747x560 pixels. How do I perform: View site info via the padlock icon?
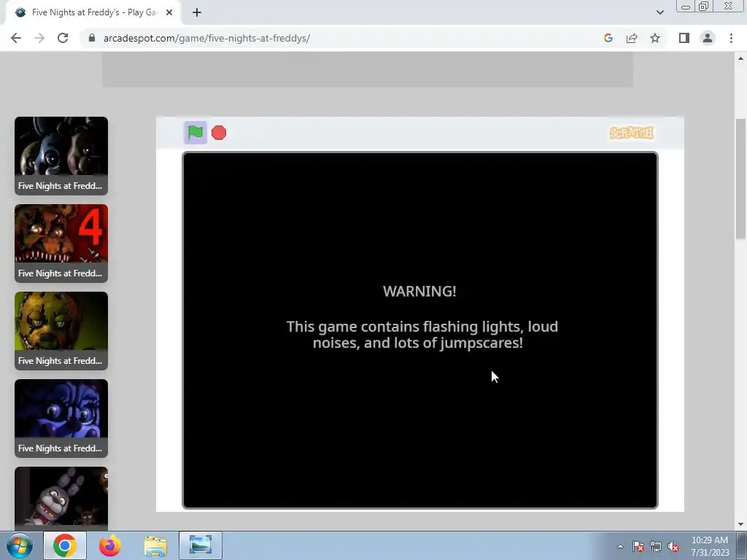pyautogui.click(x=92, y=38)
